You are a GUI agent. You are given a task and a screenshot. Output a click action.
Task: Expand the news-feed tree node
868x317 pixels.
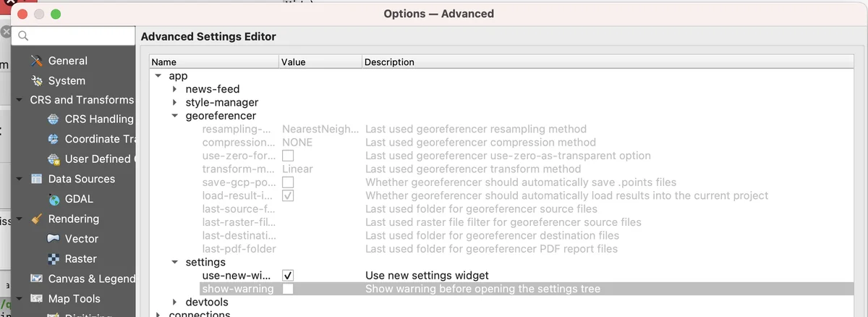click(175, 89)
